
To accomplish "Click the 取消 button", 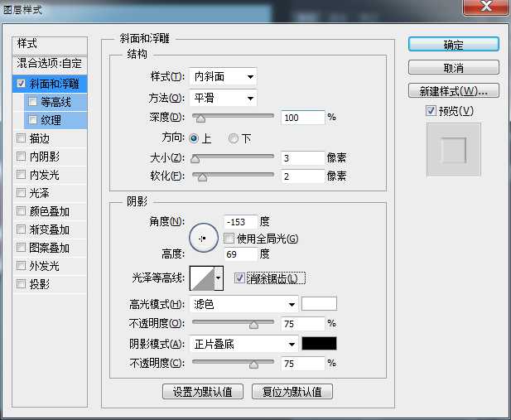I will point(453,67).
